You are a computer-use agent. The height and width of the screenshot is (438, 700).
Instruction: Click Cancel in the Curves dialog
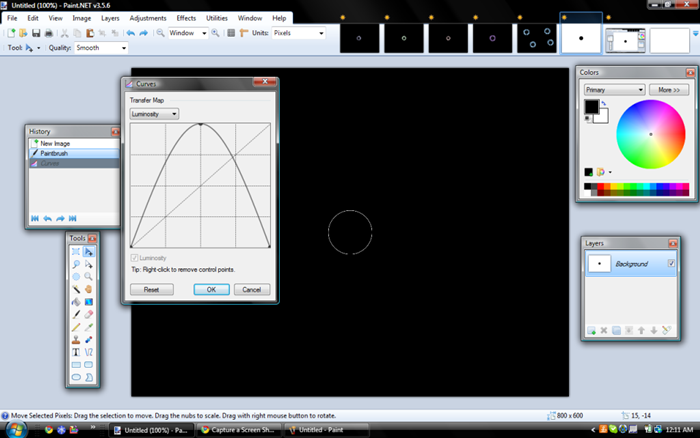point(252,289)
